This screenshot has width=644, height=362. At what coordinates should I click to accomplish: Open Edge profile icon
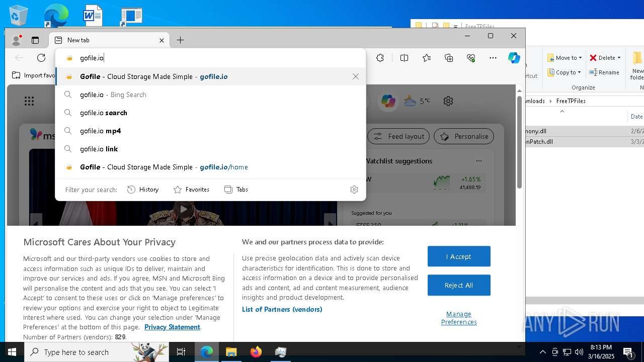(17, 40)
